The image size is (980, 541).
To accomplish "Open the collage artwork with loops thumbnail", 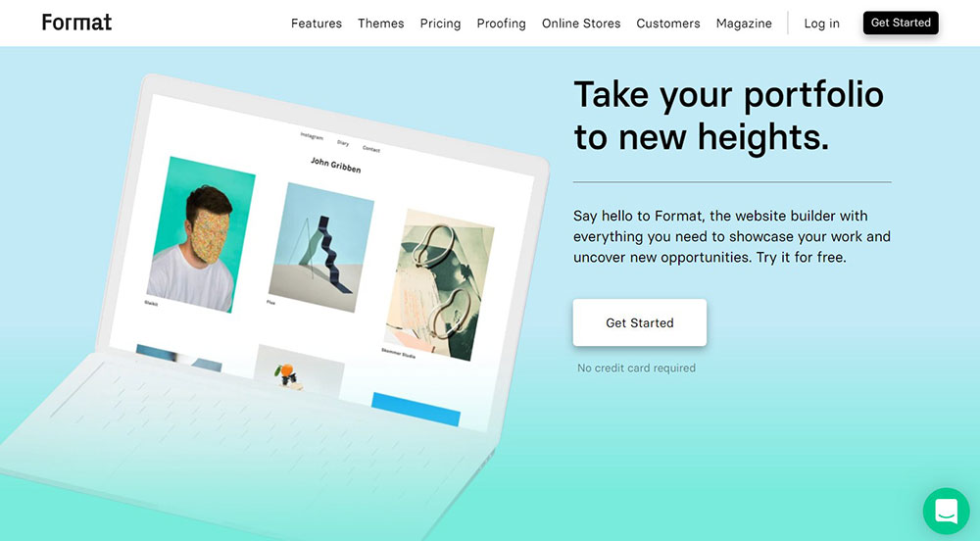I will (x=439, y=284).
